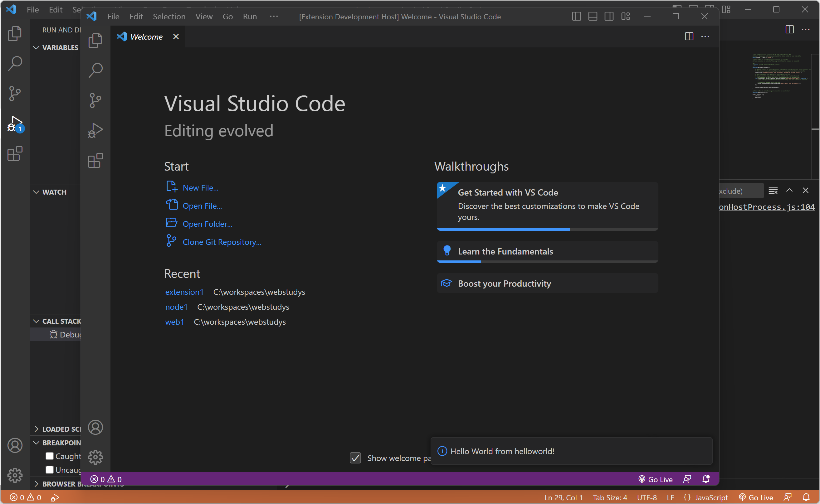The image size is (820, 504).
Task: Open recent folder extension1
Action: [184, 292]
